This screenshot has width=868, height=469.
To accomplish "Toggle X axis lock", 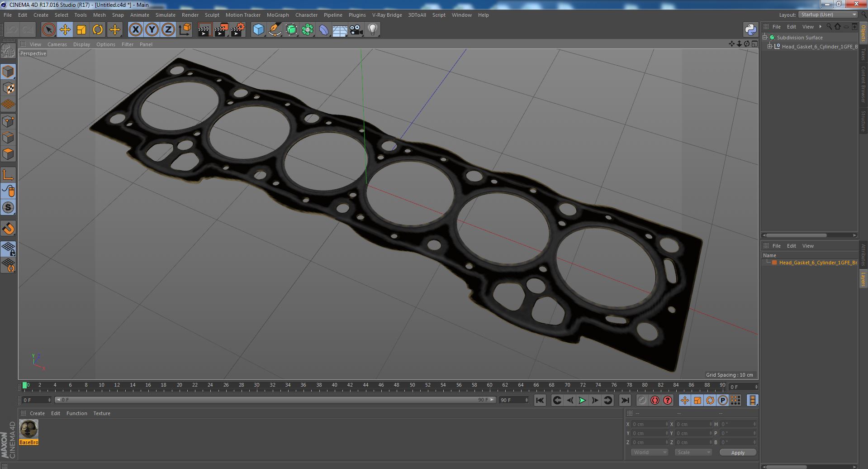I will pos(135,30).
